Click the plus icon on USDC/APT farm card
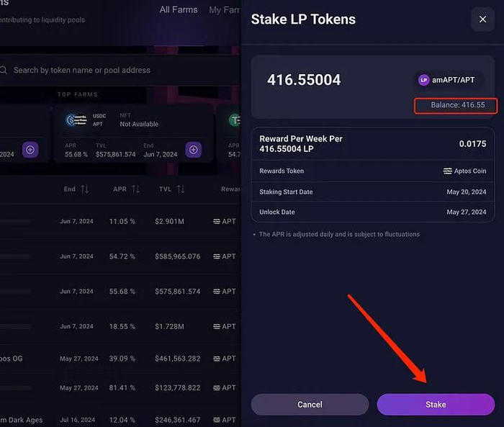Screen dimensions: 504x427 tap(193, 150)
